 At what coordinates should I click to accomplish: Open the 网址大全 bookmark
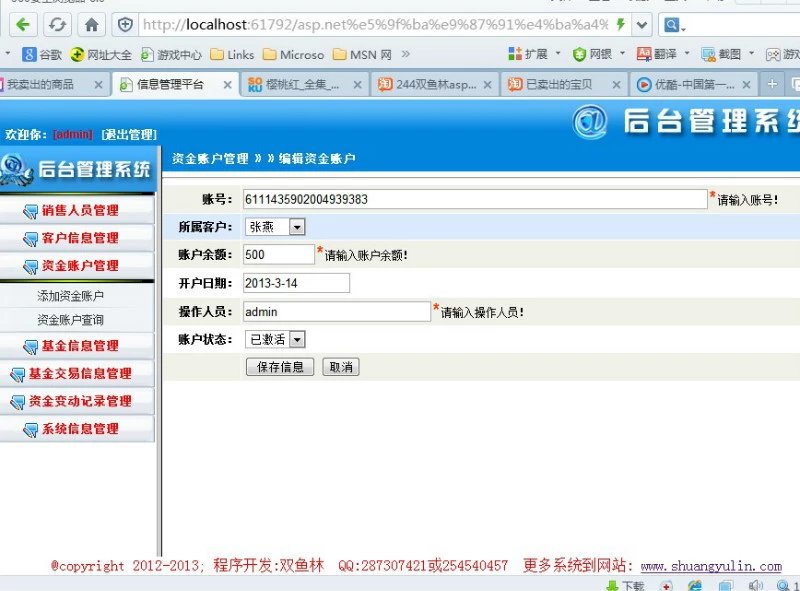(x=101, y=54)
